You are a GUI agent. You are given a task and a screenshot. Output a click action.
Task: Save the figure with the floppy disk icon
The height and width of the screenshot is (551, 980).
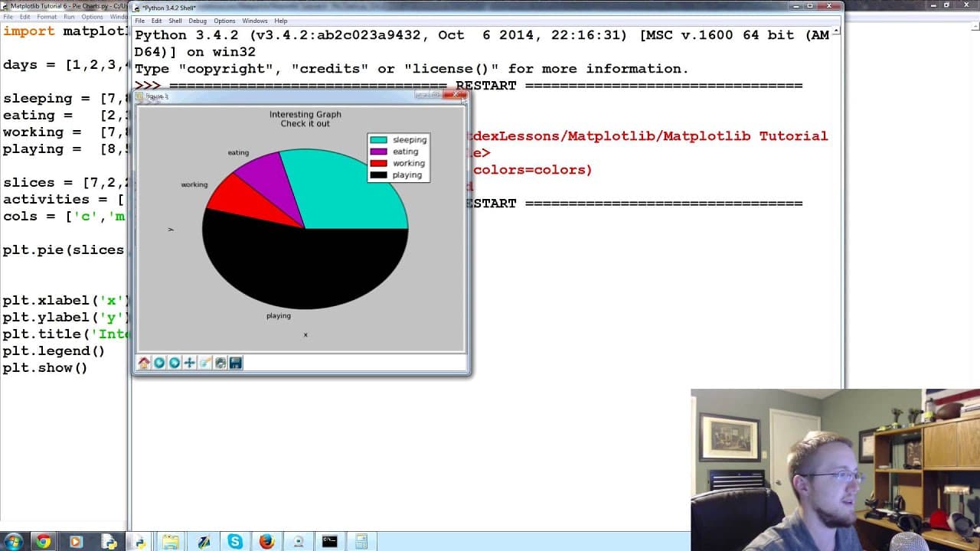click(x=236, y=363)
